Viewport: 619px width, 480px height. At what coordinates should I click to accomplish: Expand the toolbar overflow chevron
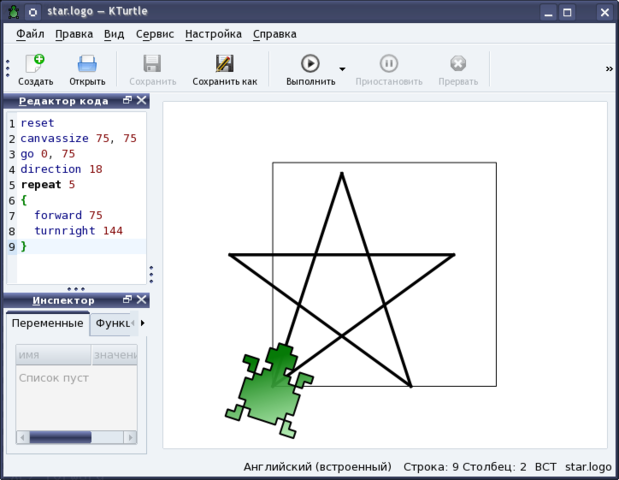point(609,69)
